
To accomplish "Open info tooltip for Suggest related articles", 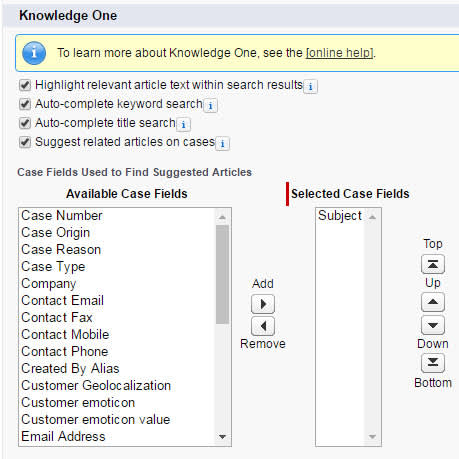I will tap(222, 144).
